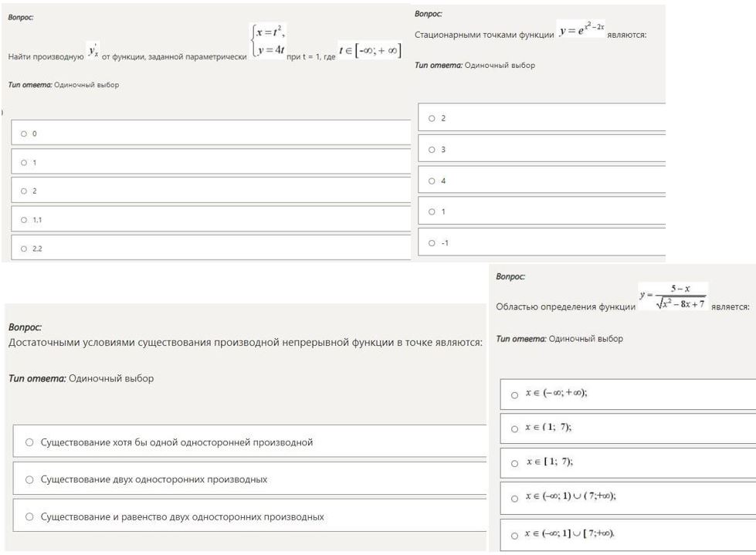Choose 'Существование двух односторонних производных' option
The width and height of the screenshot is (756, 555).
[29, 479]
